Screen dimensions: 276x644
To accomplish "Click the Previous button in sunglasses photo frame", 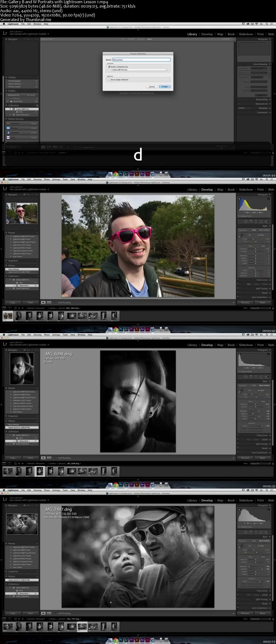I will (x=245, y=302).
